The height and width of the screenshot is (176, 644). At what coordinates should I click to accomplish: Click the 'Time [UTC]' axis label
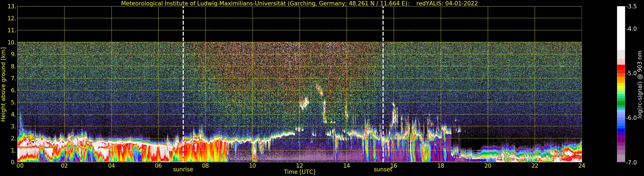(300, 172)
